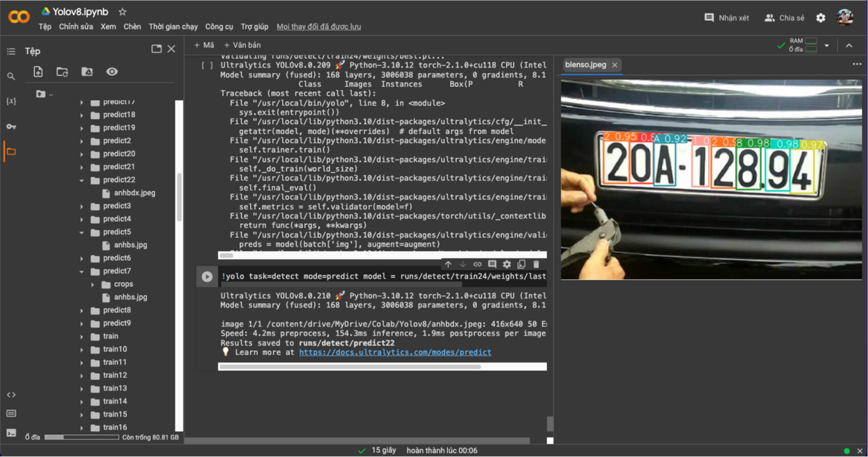Viewport: 868px width, 457px height.
Task: Toggle show hidden files eye icon
Action: [112, 72]
